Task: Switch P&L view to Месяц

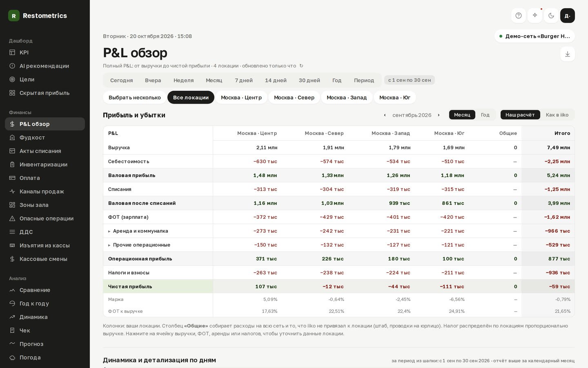Action: pos(462,115)
